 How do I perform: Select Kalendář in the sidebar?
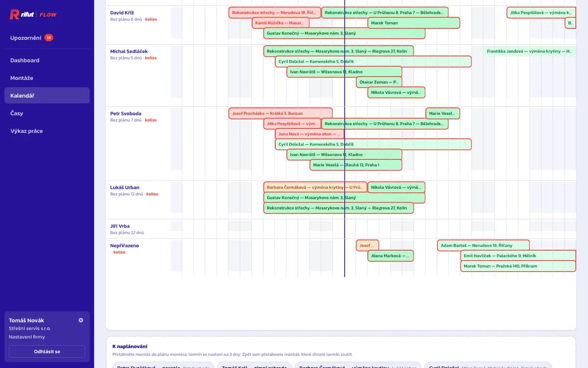pyautogui.click(x=47, y=96)
